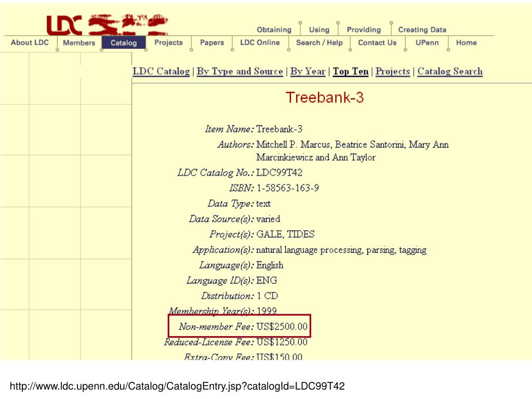Follow the By Year link
Viewport: 532px width, 399px height.
(x=308, y=72)
